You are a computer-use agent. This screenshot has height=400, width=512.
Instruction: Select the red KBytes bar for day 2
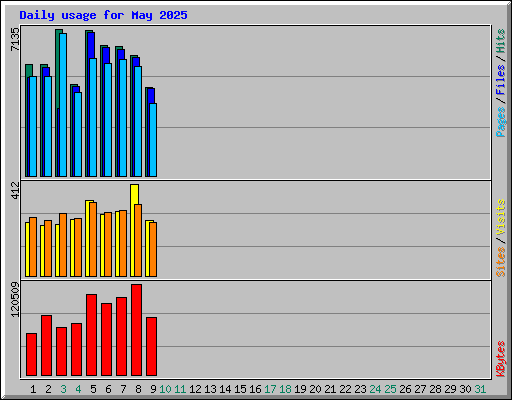[46, 346]
